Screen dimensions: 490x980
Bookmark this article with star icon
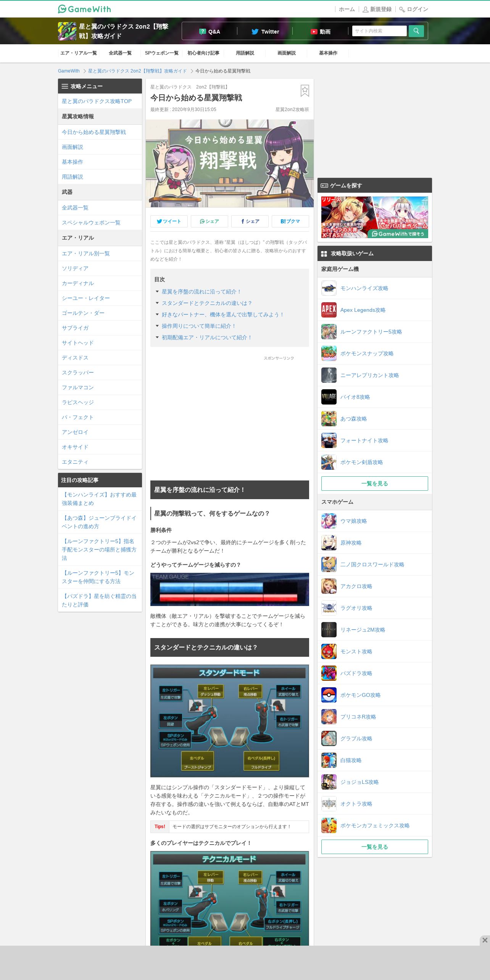click(305, 90)
